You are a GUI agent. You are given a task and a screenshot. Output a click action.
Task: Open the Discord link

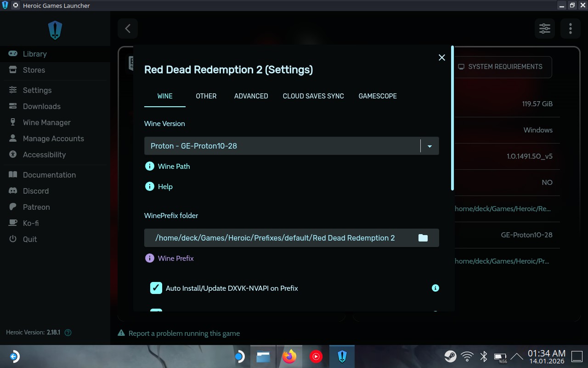tap(55, 191)
